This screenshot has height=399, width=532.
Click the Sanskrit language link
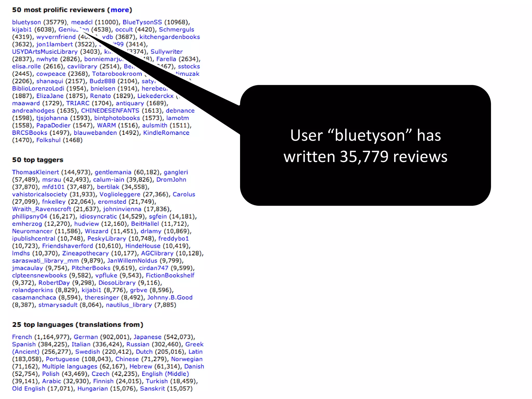[x=152, y=389]
